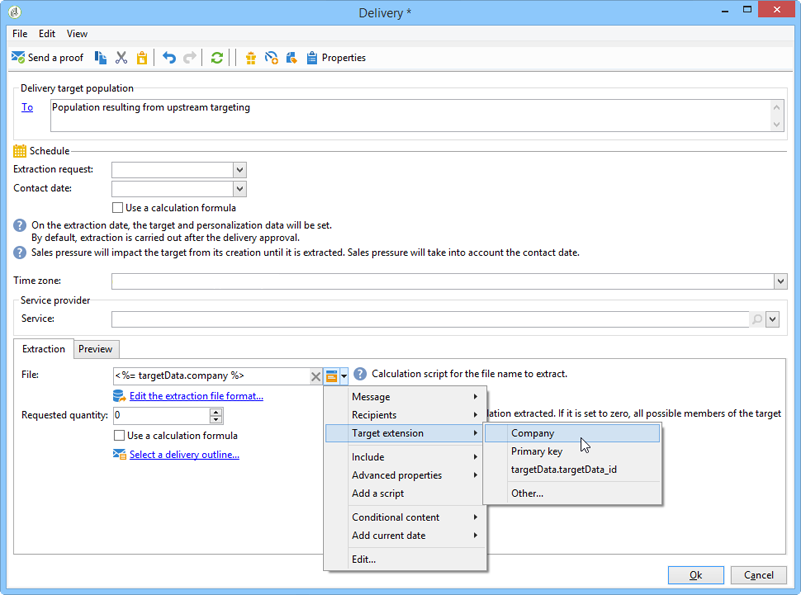
Task: Click the Schedule calendar icon
Action: point(19,151)
